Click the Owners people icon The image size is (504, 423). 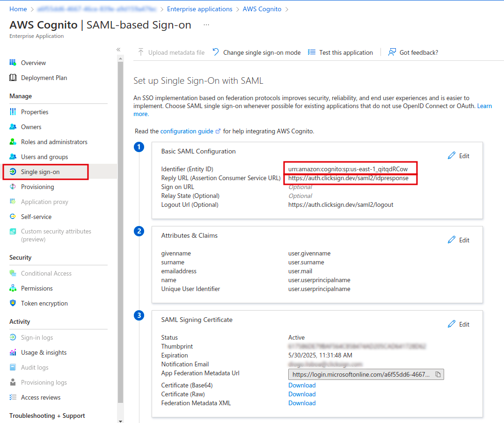13,127
